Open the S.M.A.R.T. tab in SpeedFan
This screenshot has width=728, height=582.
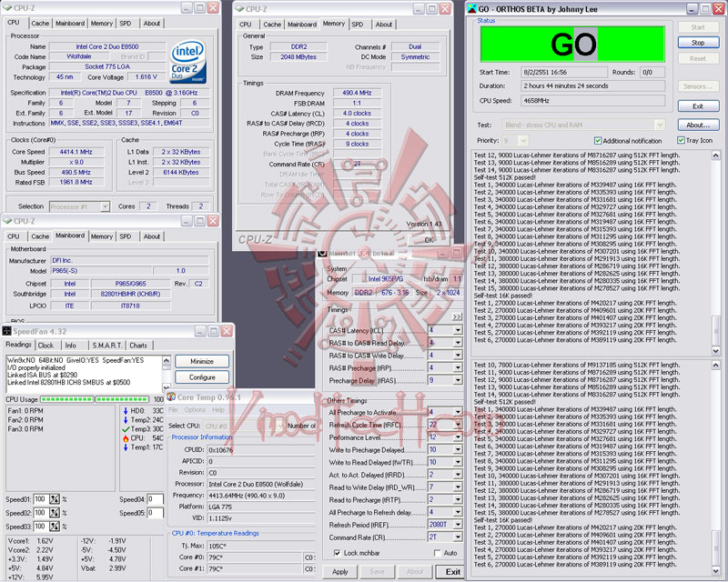[x=107, y=346]
